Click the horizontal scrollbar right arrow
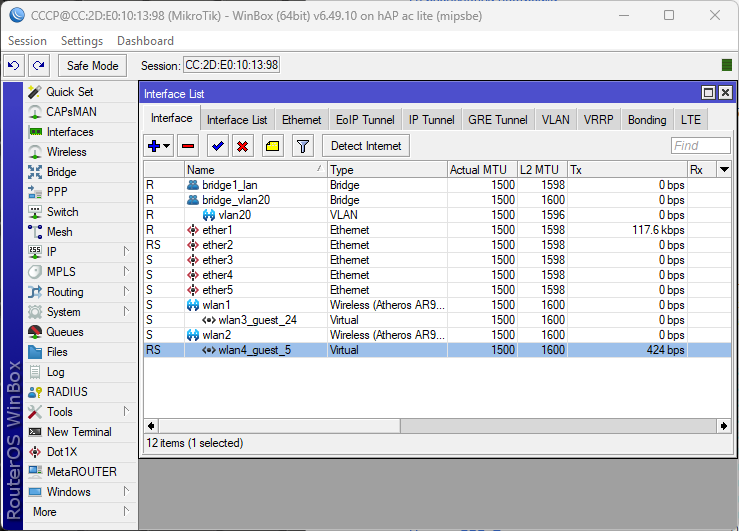This screenshot has height=531, width=739. coord(724,426)
